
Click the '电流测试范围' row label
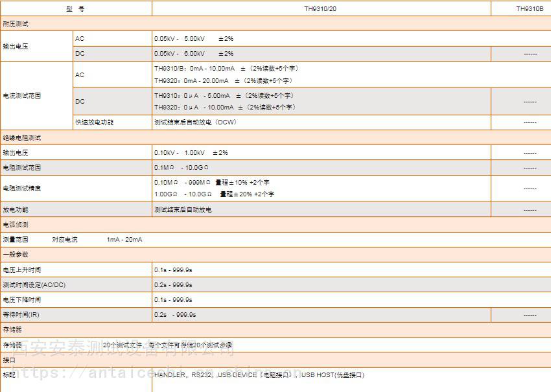[x=22, y=95]
